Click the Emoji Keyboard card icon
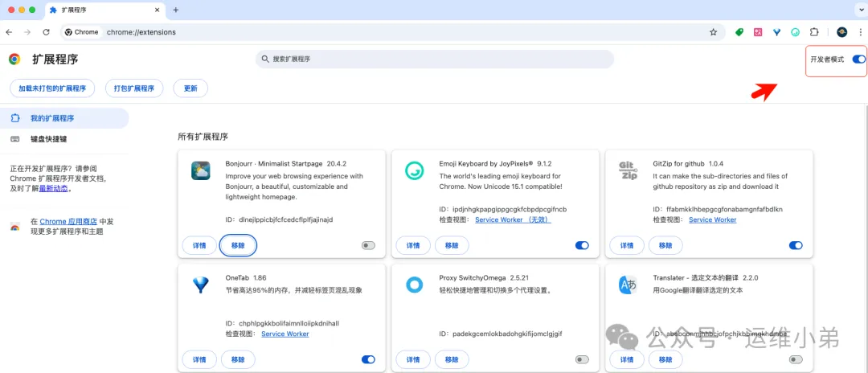The width and height of the screenshot is (868, 373). (414, 171)
